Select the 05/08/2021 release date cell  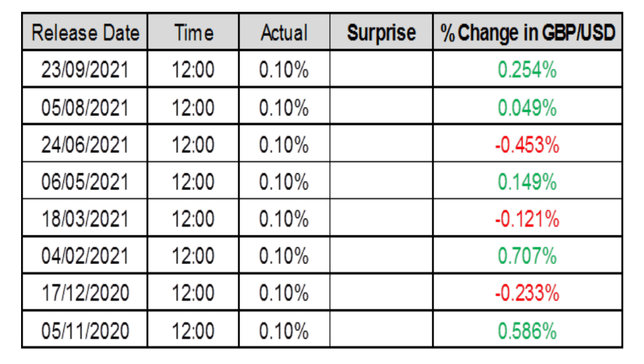(85, 107)
